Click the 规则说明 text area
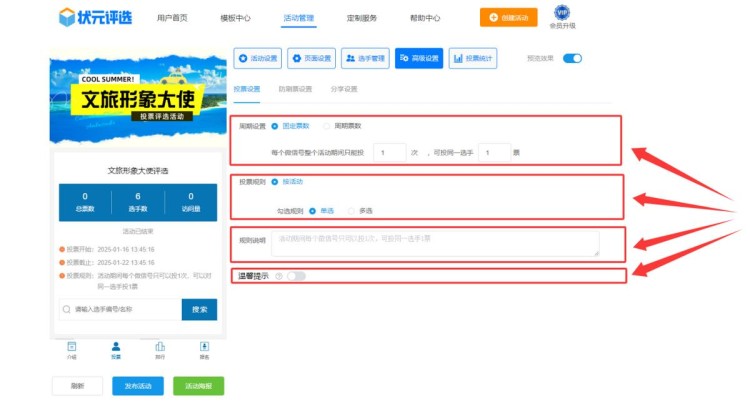Viewport: 750px width, 409px height. 434,243
